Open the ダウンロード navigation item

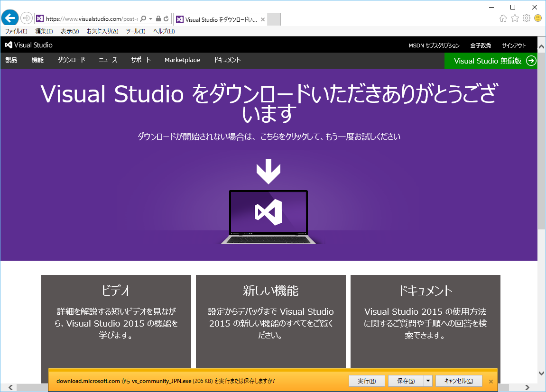pos(71,60)
